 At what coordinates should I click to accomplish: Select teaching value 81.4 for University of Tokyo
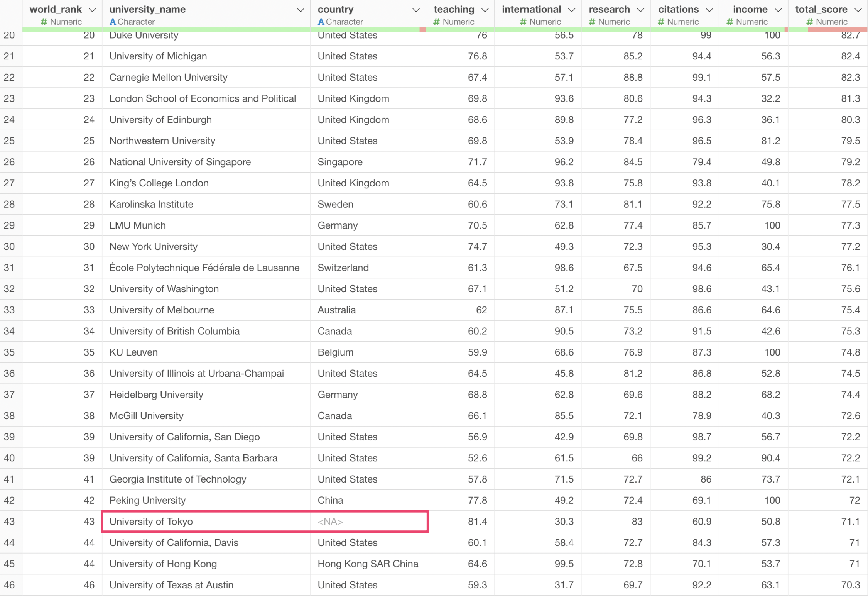[x=460, y=521]
